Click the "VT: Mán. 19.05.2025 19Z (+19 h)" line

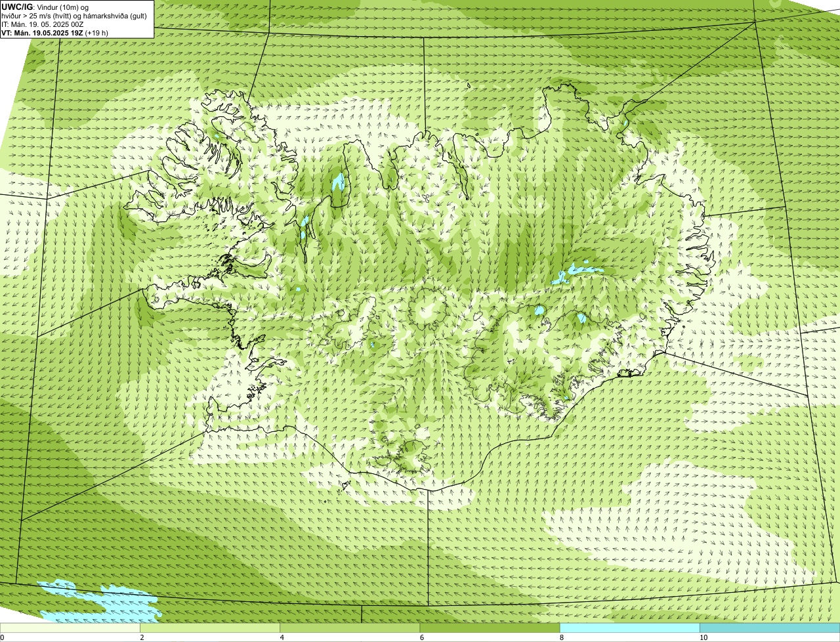click(55, 32)
